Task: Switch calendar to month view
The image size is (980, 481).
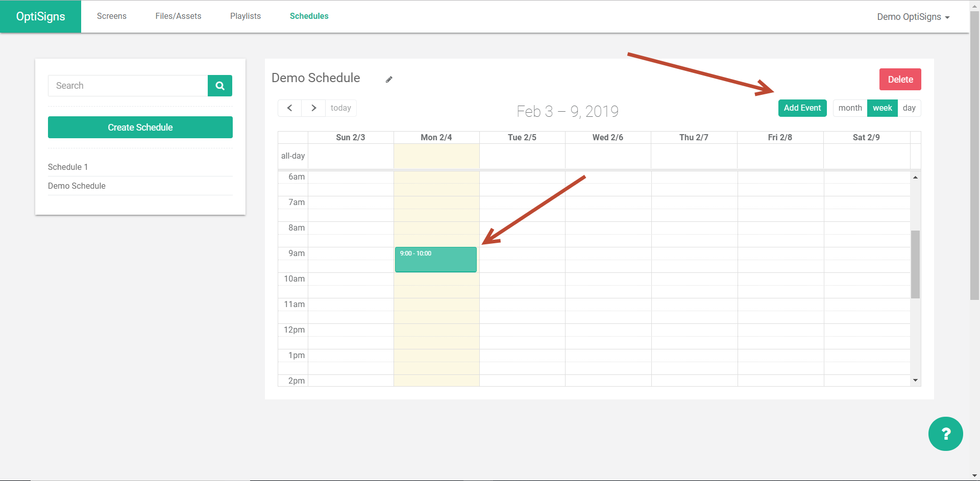Action: click(849, 108)
